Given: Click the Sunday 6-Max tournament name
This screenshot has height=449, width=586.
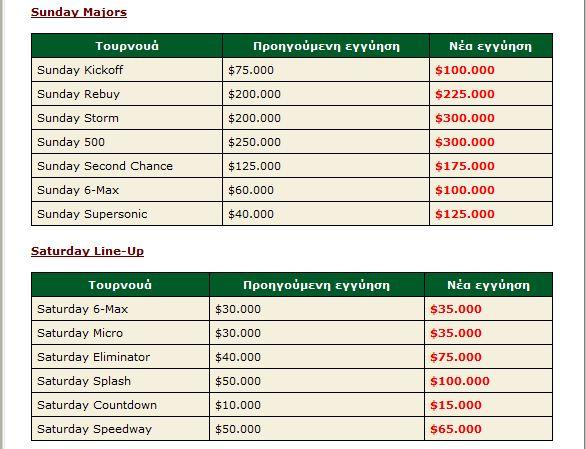Looking at the screenshot, I should coord(78,190).
